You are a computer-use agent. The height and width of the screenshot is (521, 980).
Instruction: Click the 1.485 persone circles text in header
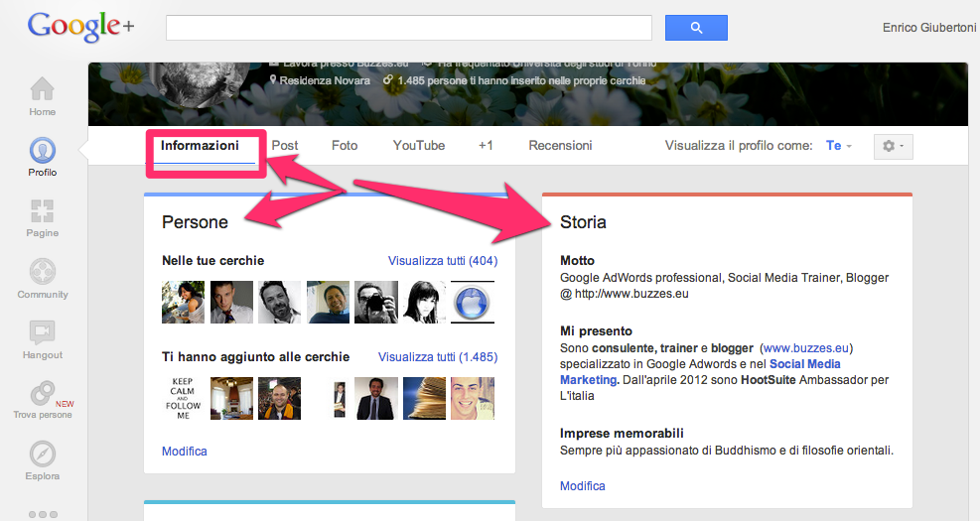point(521,80)
